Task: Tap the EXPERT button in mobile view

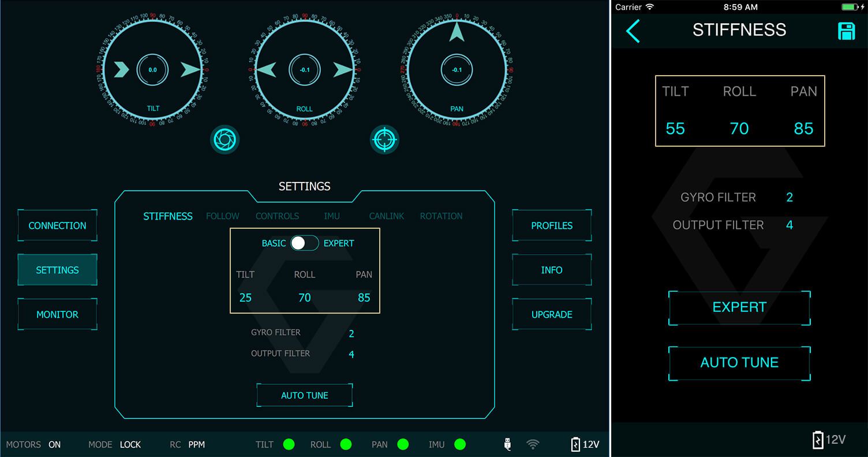Action: coord(739,307)
